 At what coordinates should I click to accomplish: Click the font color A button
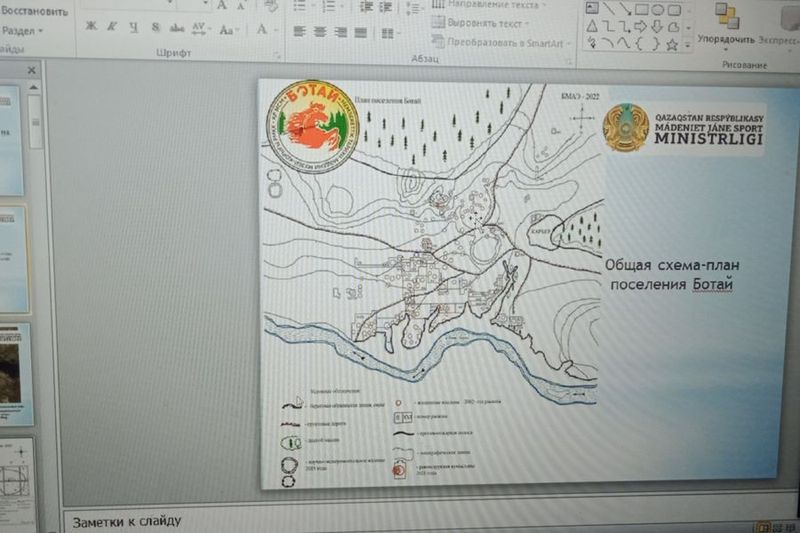pyautogui.click(x=262, y=29)
